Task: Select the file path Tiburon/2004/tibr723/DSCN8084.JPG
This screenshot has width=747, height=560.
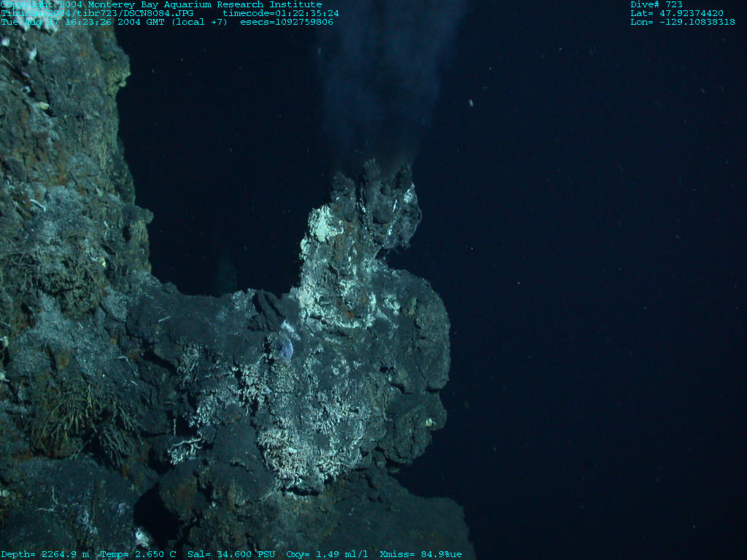Action: [97, 13]
